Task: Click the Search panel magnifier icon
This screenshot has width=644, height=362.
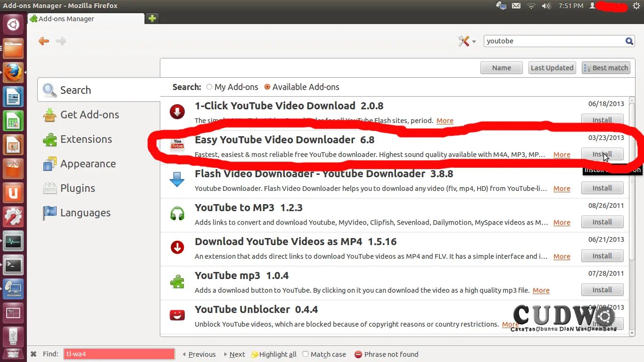Action: tap(49, 90)
